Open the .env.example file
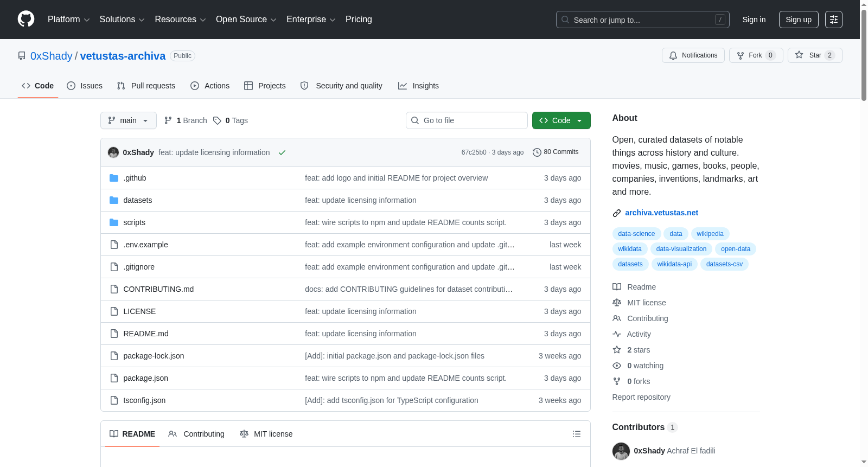The height and width of the screenshot is (467, 868). click(145, 245)
